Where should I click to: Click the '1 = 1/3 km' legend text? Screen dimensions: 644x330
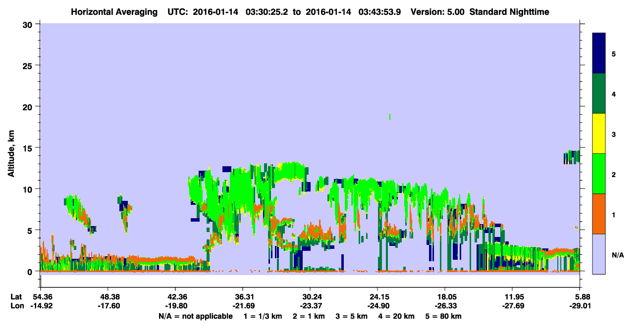pyautogui.click(x=264, y=316)
